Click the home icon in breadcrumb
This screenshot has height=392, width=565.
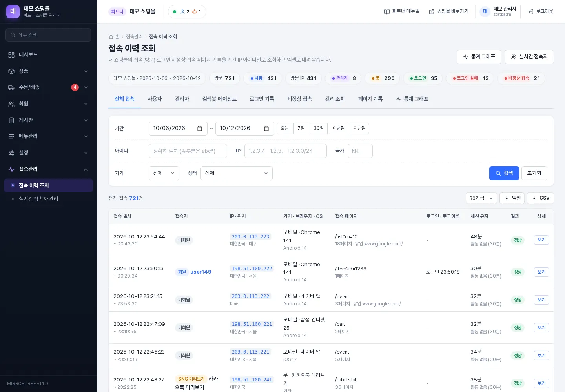click(x=111, y=37)
